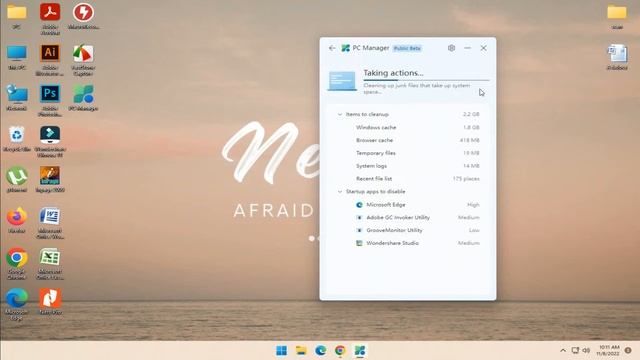Open Microsoft Excel desktop shortcut
The height and width of the screenshot is (360, 640).
(50, 264)
